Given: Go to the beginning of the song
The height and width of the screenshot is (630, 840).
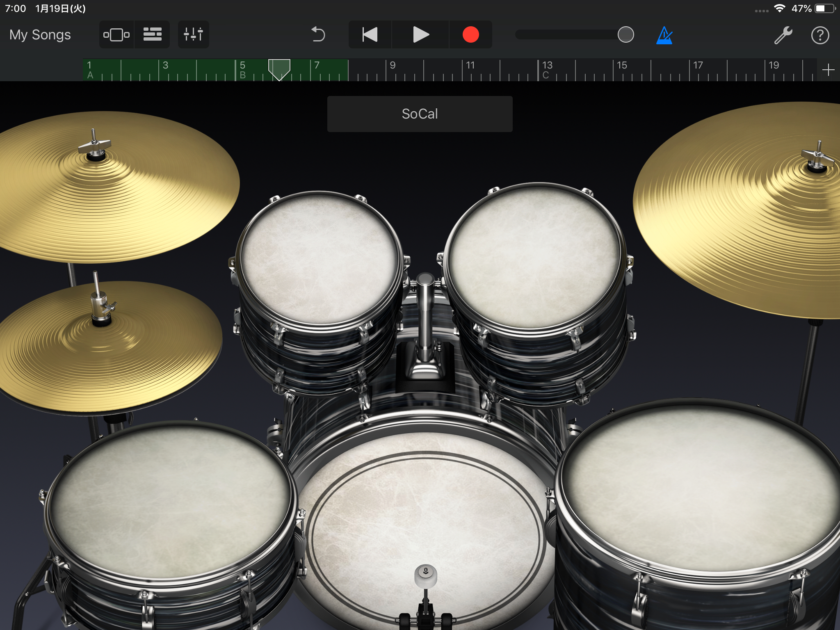Looking at the screenshot, I should coord(370,35).
